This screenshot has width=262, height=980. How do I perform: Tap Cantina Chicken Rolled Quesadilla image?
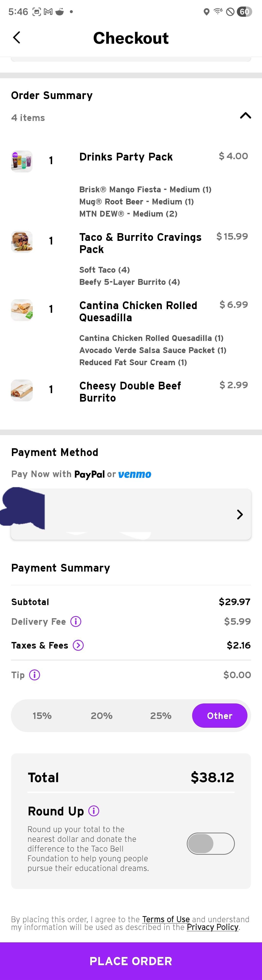[22, 310]
